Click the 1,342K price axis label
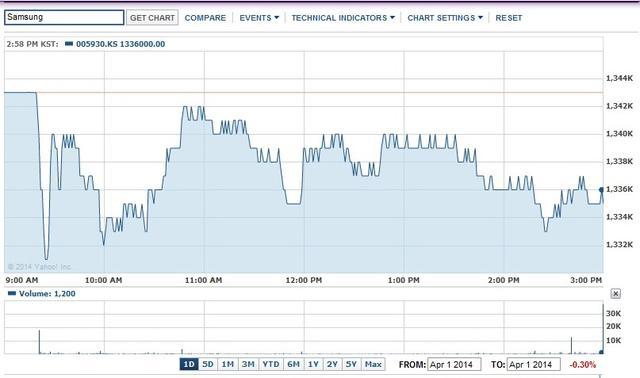Screen dimensions: 640x378 coord(619,106)
